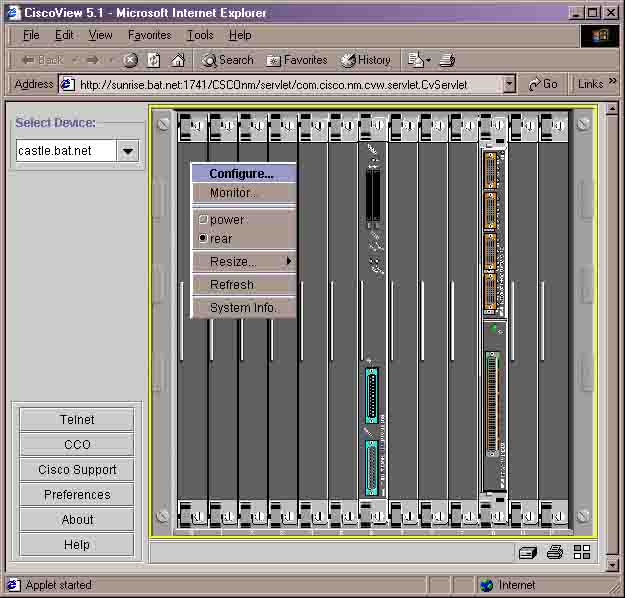
Task: Expand the Address bar URL dropdown
Action: [509, 84]
